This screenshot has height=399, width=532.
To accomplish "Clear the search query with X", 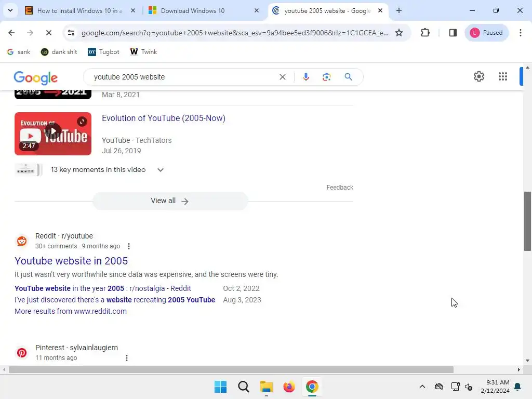I will click(282, 77).
